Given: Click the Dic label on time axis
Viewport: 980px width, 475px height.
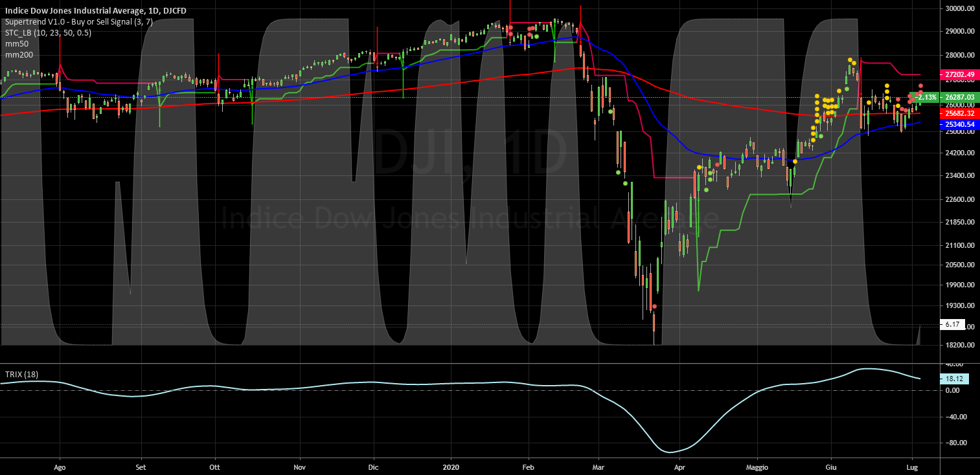Looking at the screenshot, I should 372,466.
